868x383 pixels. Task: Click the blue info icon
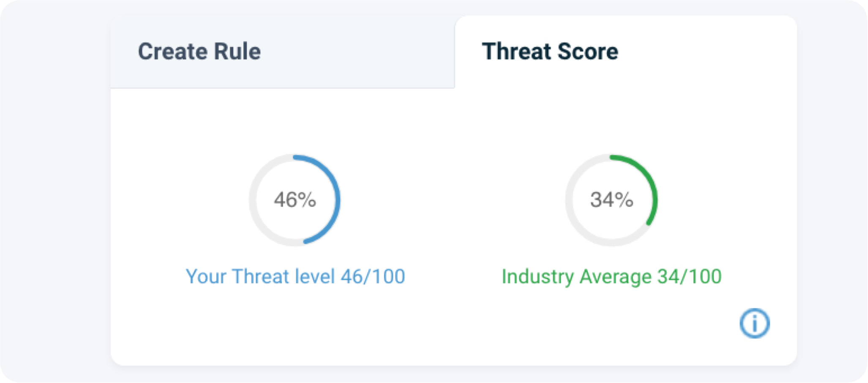pyautogui.click(x=754, y=323)
